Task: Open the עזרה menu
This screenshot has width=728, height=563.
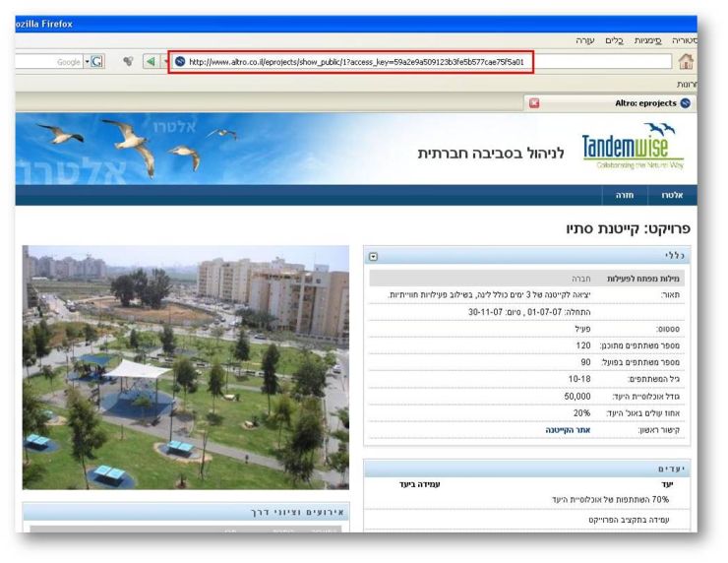Action: [x=584, y=40]
